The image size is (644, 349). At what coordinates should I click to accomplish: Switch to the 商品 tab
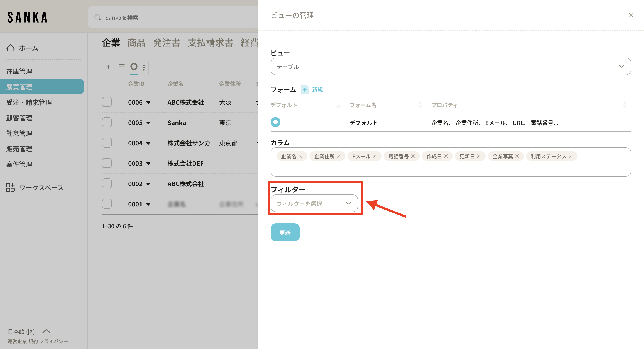136,43
